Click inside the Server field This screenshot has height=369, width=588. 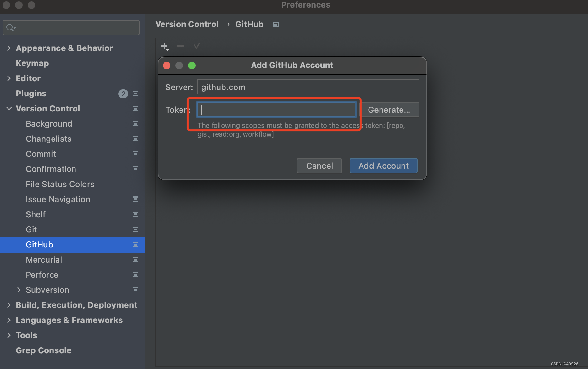tap(308, 87)
